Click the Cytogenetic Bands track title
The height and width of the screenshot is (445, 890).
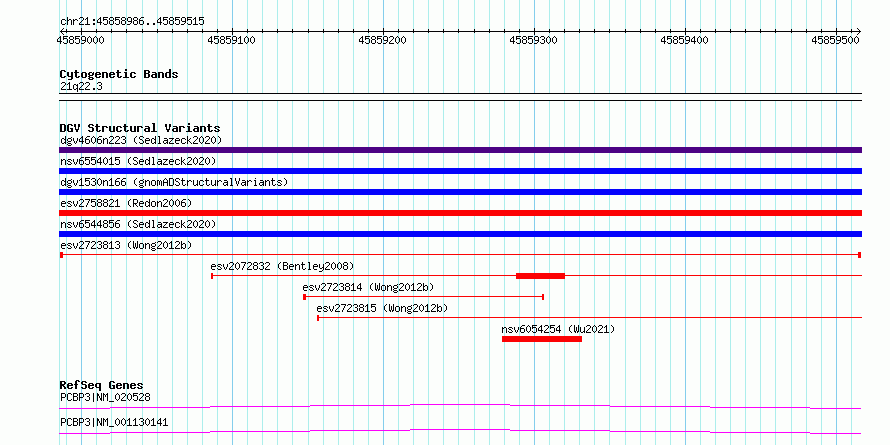119,74
